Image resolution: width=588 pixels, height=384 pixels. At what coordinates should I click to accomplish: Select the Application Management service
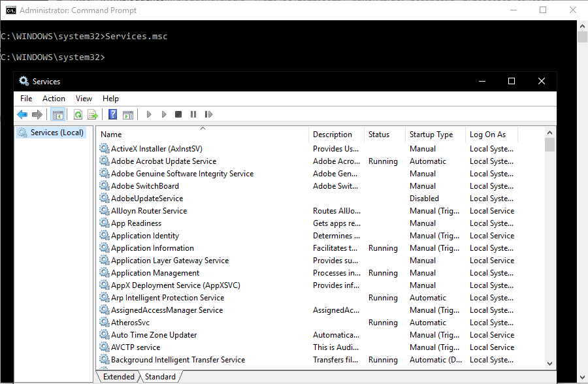(308, 272)
